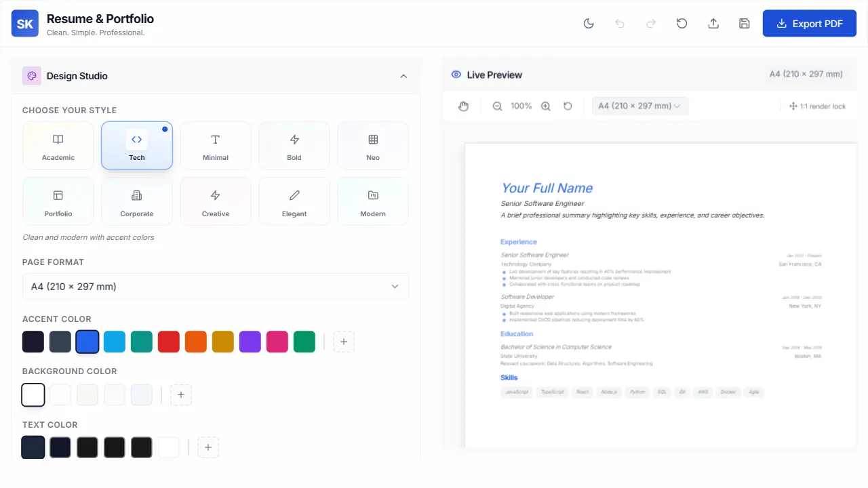Click the Export PDF button
The width and height of the screenshot is (868, 488).
[x=810, y=24]
